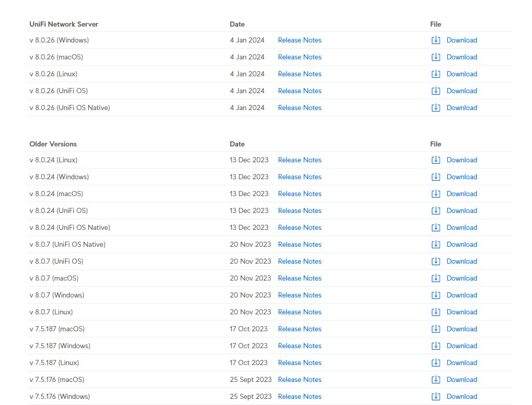This screenshot has width=532, height=405.
Task: Open Release Notes for v 8.0.26 (macOS)
Action: click(300, 57)
